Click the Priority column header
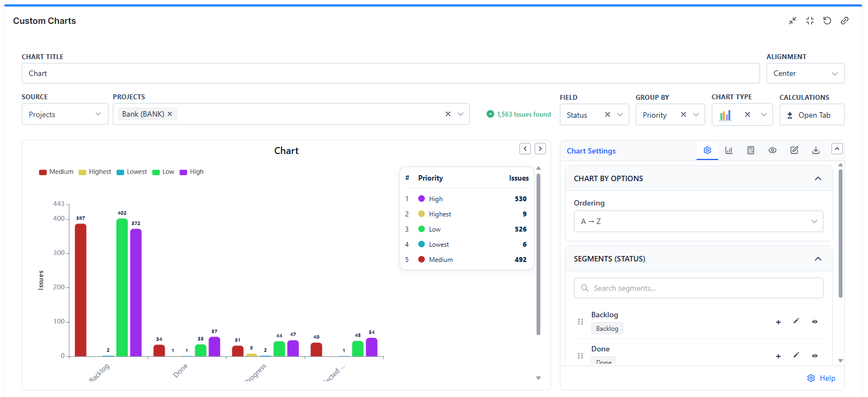 430,178
